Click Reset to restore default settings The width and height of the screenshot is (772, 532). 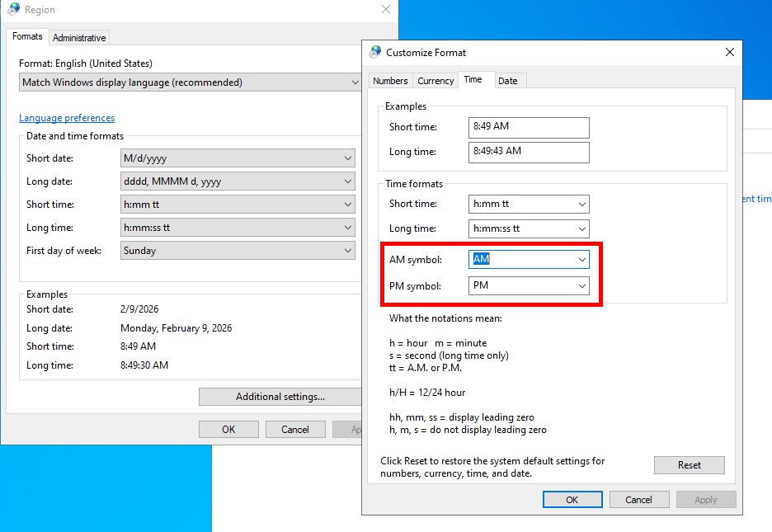pyautogui.click(x=690, y=465)
